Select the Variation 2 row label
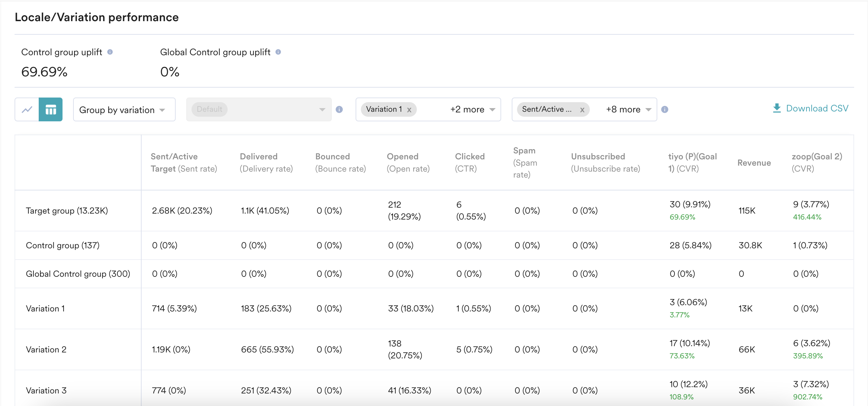 [46, 349]
